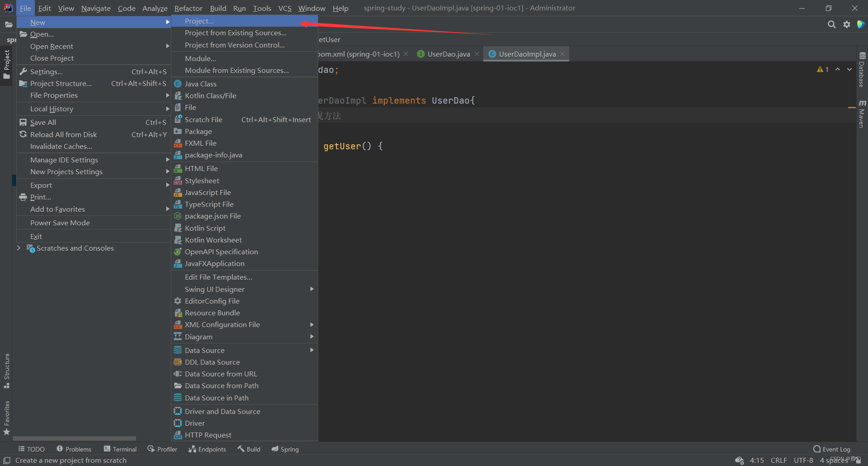Viewport: 868px width, 466px height.
Task: Select Project... from the New submenu
Action: (245, 21)
